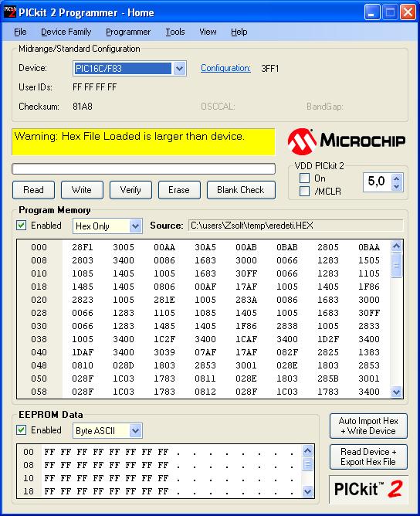Screen dimensions: 420x516
Task: Click memory cell 285B in row 050
Action: (328, 379)
